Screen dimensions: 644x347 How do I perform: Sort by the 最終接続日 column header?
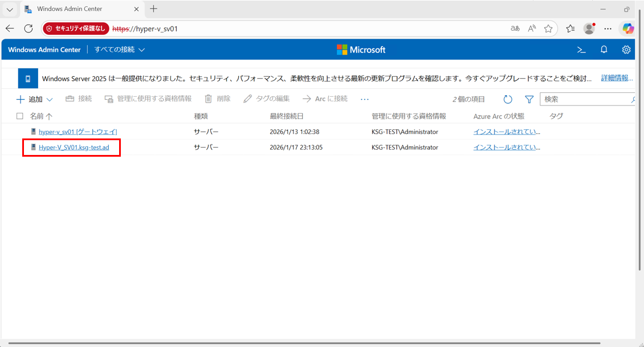tap(287, 116)
